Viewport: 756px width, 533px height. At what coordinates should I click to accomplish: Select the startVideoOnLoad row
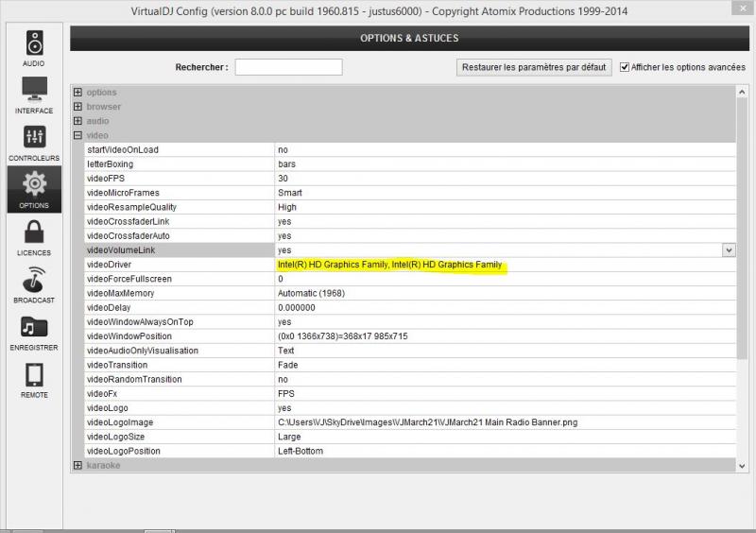pyautogui.click(x=410, y=150)
